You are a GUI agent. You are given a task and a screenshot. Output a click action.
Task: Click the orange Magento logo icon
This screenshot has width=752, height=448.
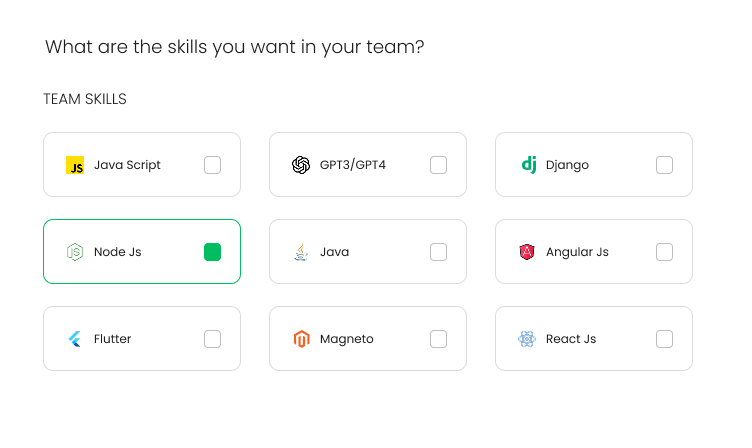(301, 339)
